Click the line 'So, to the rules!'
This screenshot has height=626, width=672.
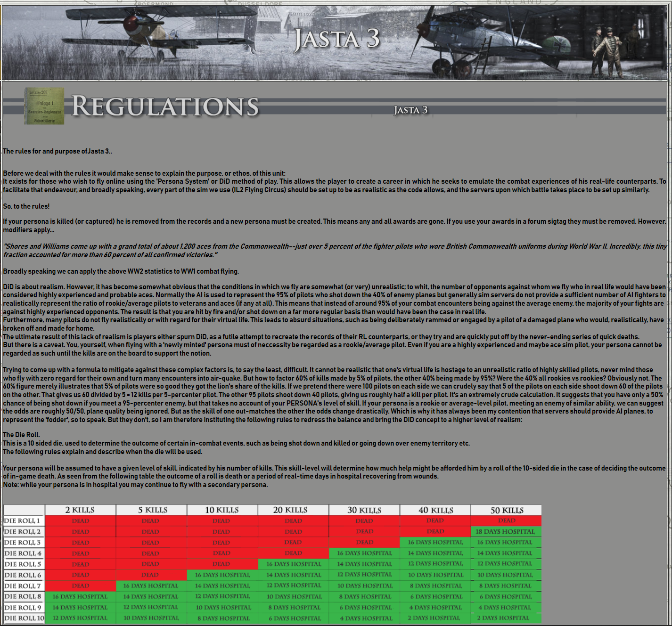coord(26,206)
